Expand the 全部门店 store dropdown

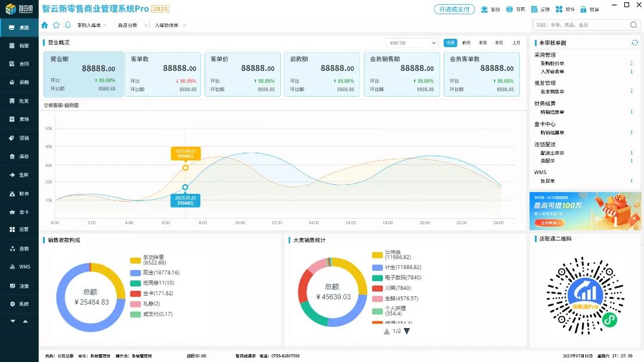click(x=412, y=43)
